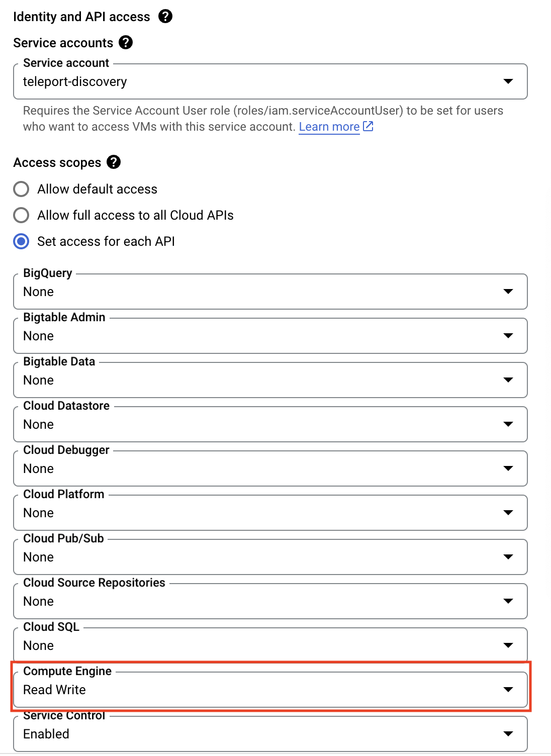
Task: Open the Service account dropdown
Action: click(x=509, y=81)
